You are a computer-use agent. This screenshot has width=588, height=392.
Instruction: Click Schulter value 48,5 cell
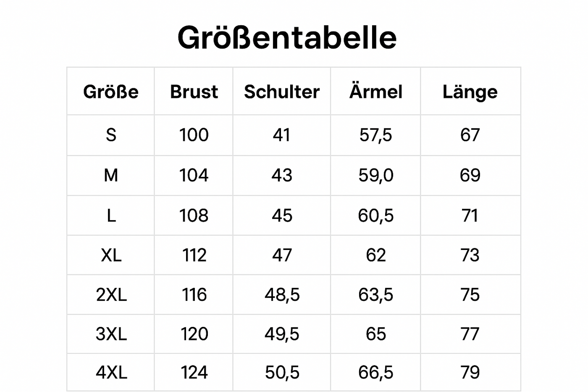tap(282, 295)
